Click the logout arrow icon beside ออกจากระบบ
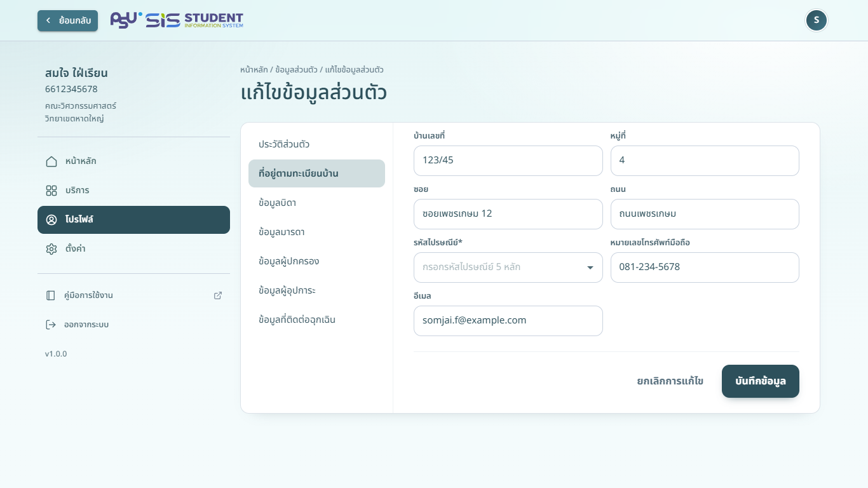The image size is (868, 488). point(51,325)
